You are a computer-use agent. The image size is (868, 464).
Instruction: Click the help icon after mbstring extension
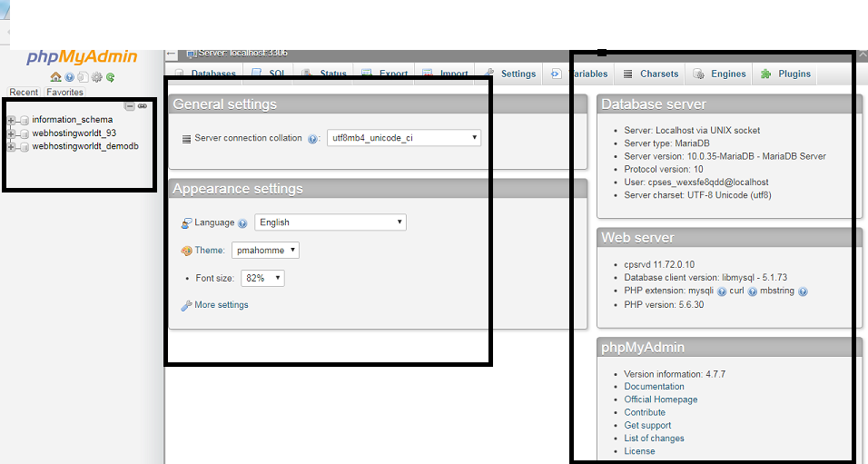[803, 291]
